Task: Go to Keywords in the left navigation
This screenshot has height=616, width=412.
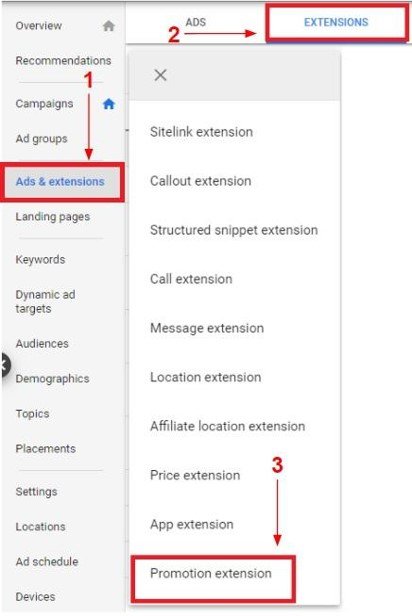Action: (x=40, y=260)
